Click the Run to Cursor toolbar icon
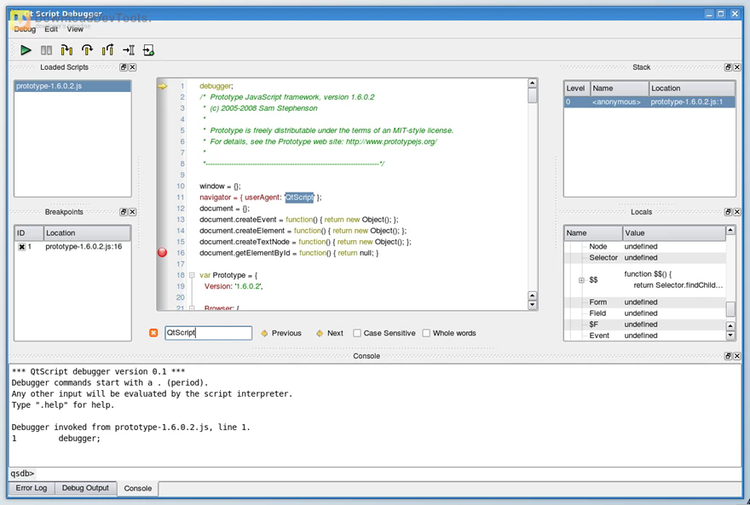 pos(128,50)
